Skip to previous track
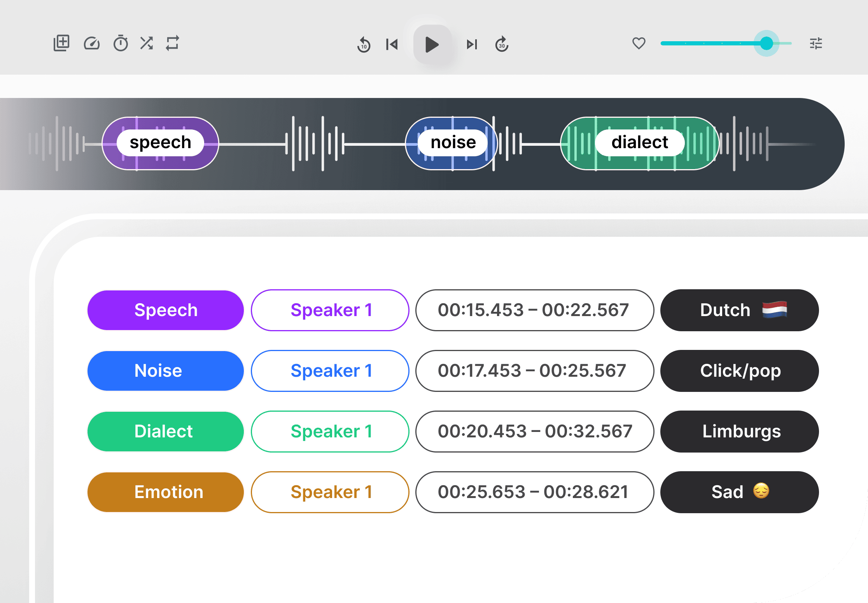This screenshot has height=603, width=868. tap(392, 44)
